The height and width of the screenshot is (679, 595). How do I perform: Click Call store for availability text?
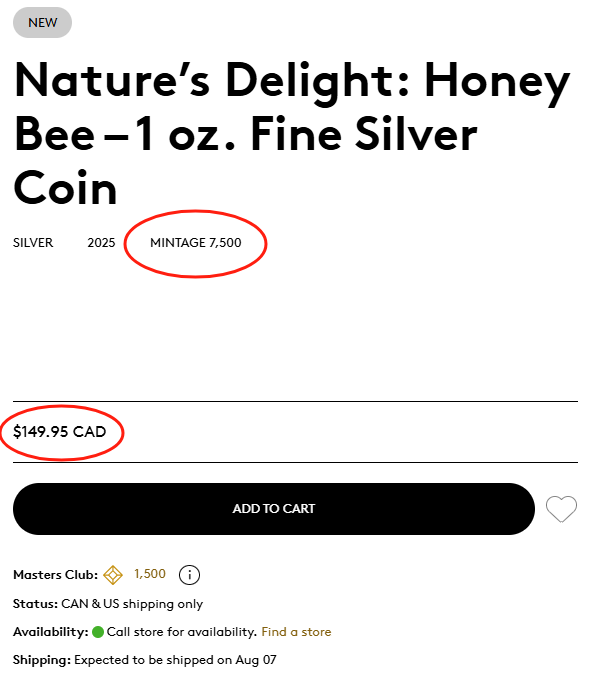coord(182,632)
